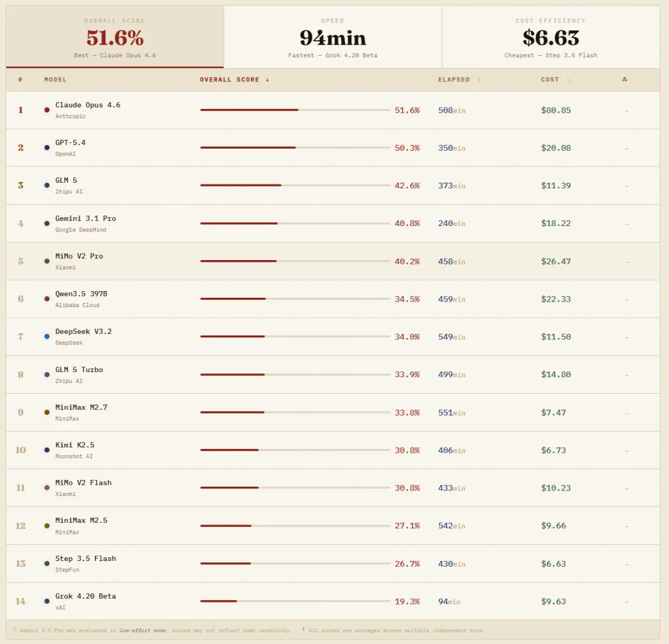Click the descending arrow next to Overall Score
This screenshot has height=644, width=669.
[267, 80]
